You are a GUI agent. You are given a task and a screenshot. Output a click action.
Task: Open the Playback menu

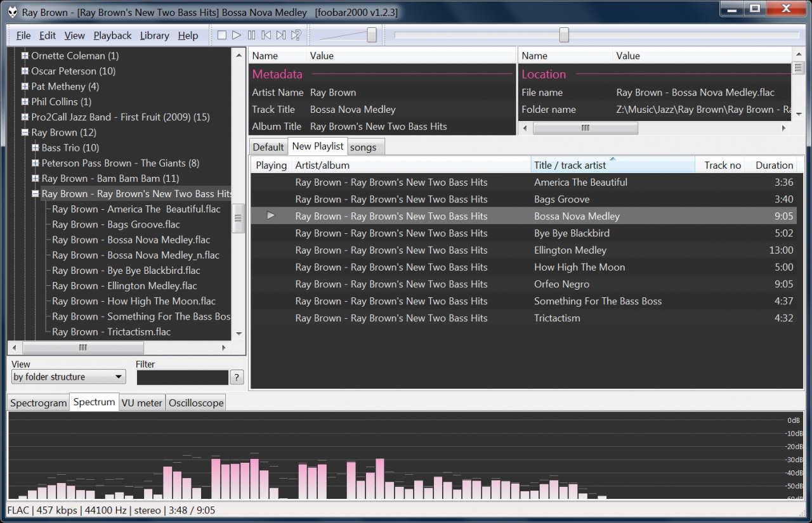click(x=112, y=36)
